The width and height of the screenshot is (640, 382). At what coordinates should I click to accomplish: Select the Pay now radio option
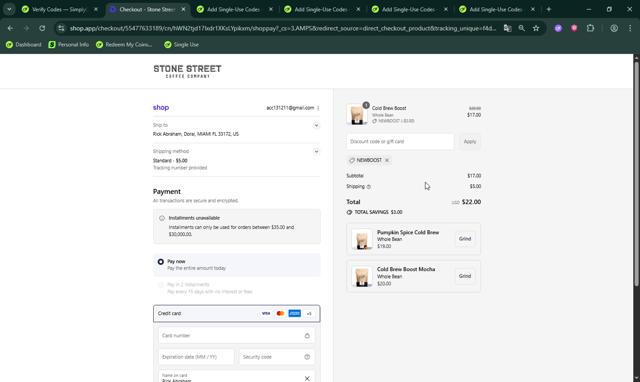click(x=161, y=262)
